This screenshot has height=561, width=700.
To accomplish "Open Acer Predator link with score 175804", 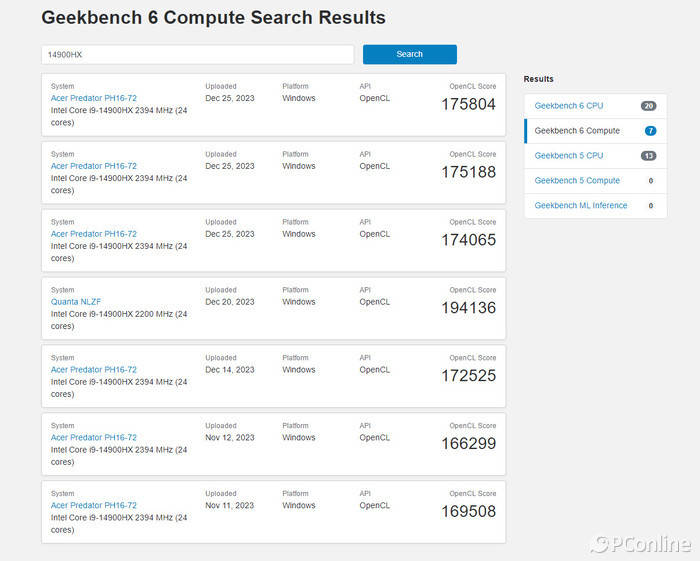I will 94,98.
